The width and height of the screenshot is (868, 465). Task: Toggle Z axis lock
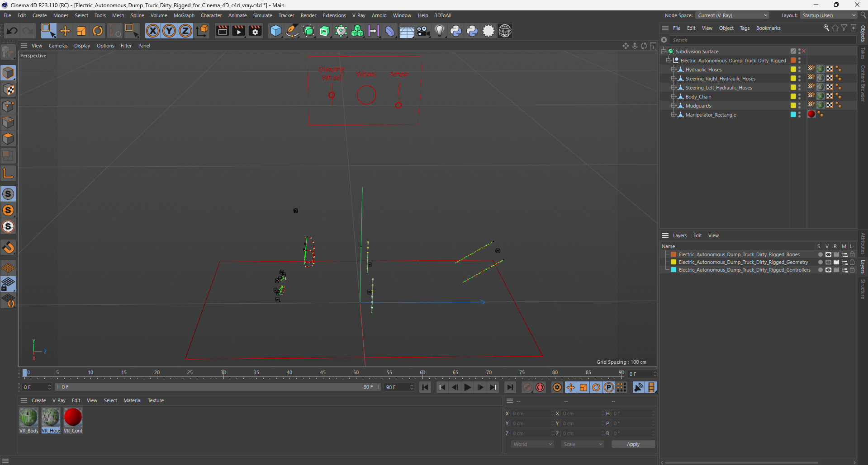tap(185, 31)
